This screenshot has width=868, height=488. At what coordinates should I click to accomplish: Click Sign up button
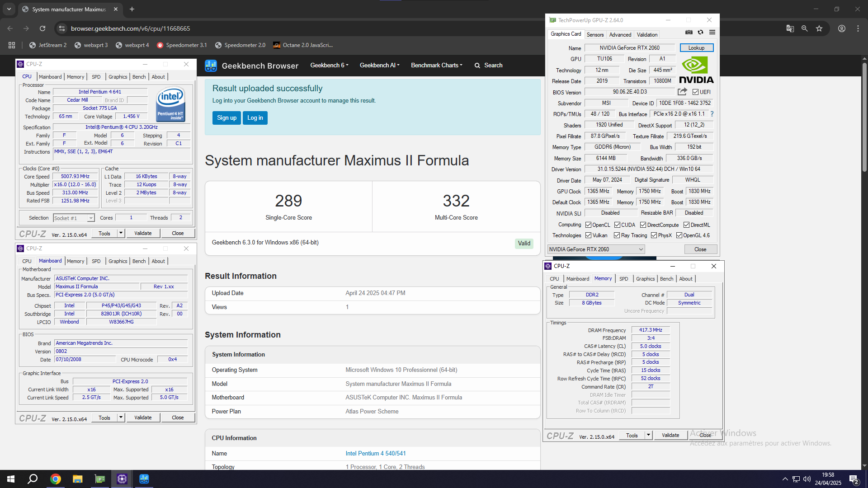(x=226, y=118)
